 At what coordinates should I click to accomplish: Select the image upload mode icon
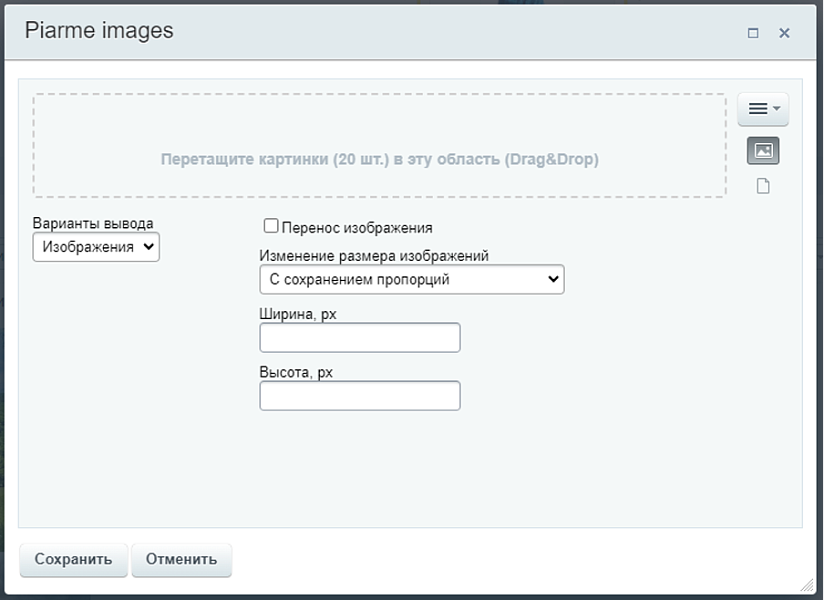pyautogui.click(x=763, y=151)
